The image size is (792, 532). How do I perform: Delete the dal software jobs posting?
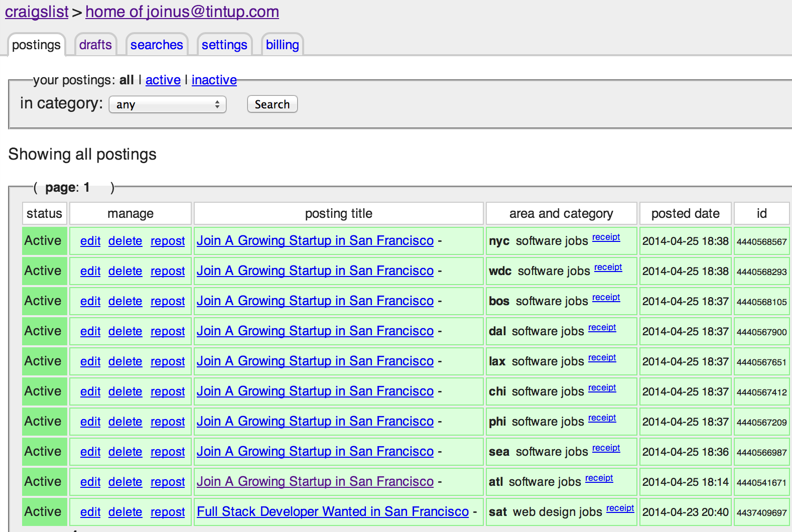coord(125,331)
